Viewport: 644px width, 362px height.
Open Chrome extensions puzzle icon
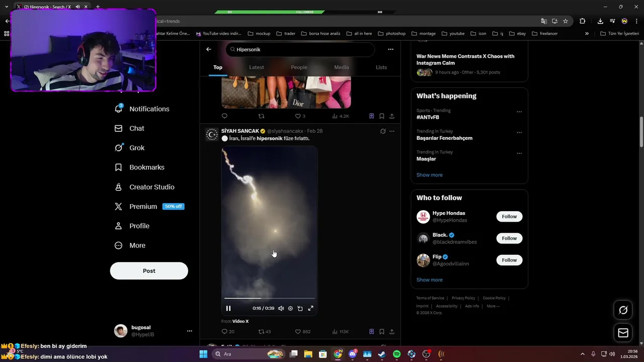583,21
